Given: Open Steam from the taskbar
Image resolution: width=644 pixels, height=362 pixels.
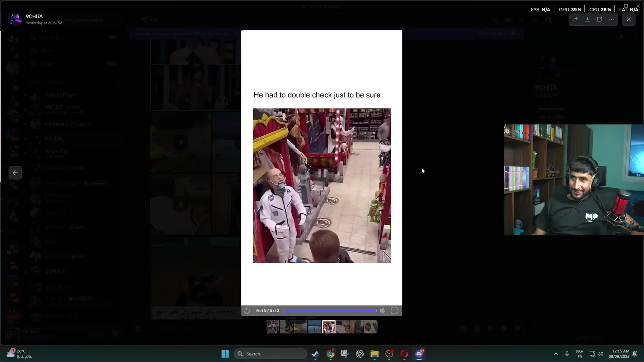Looking at the screenshot, I should [315, 354].
